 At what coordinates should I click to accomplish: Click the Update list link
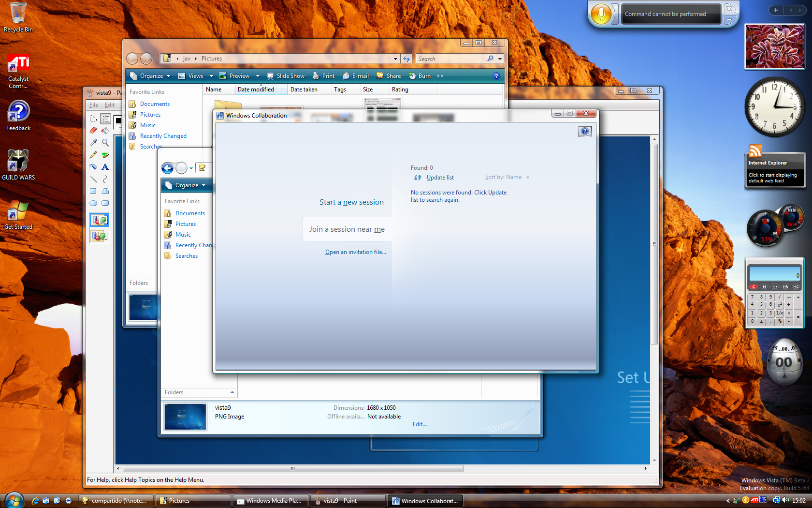[x=440, y=178]
